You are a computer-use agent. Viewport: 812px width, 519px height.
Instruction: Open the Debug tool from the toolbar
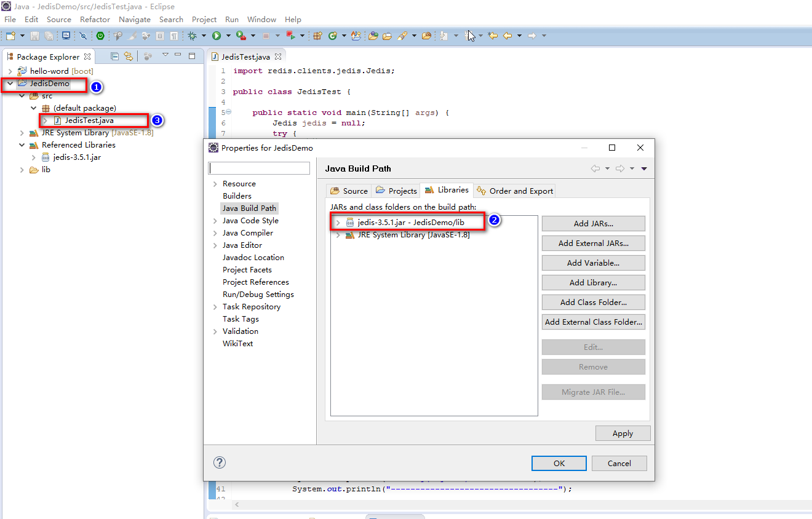pyautogui.click(x=193, y=35)
